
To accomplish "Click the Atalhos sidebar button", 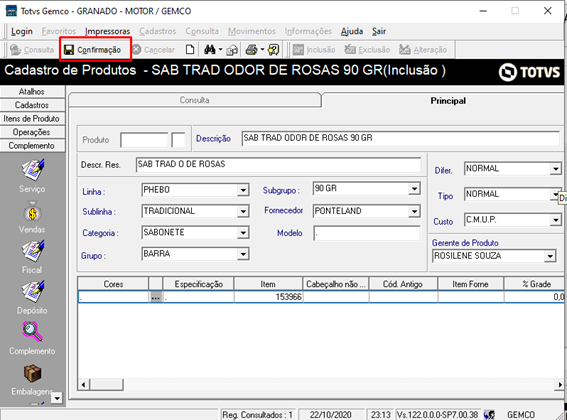I will tap(32, 92).
